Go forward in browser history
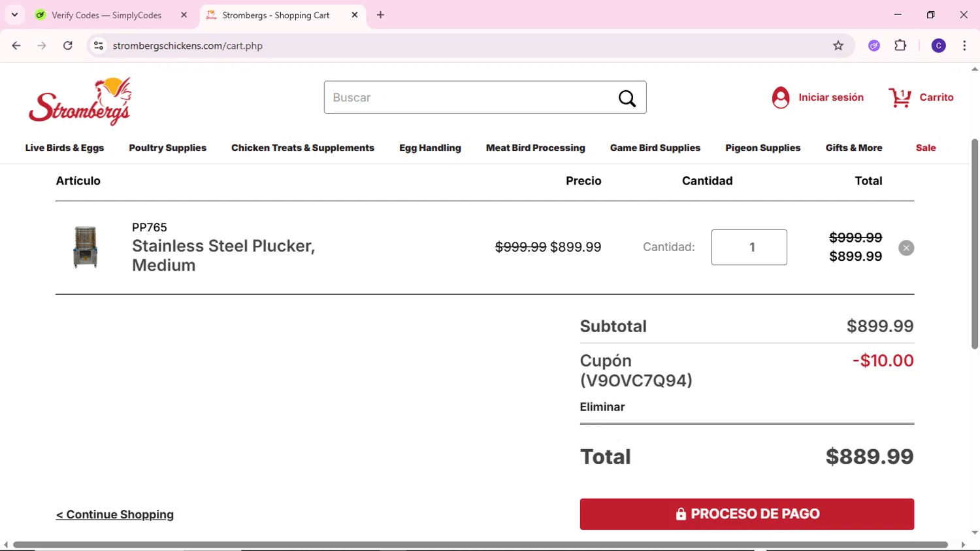Viewport: 980px width, 551px height. (42, 46)
